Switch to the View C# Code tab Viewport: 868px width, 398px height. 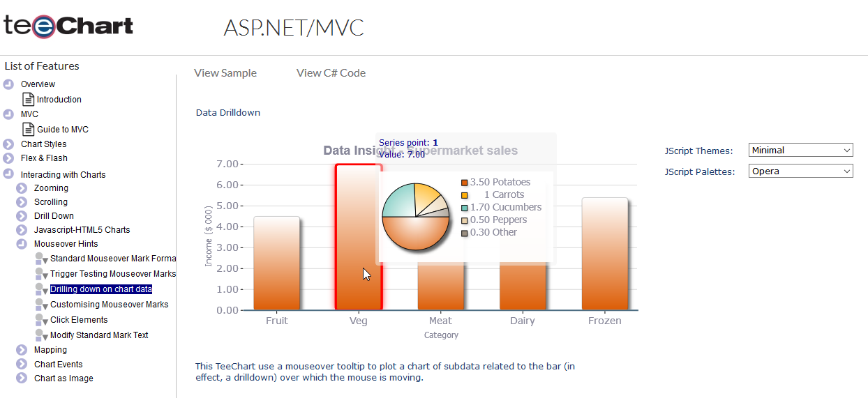[331, 73]
